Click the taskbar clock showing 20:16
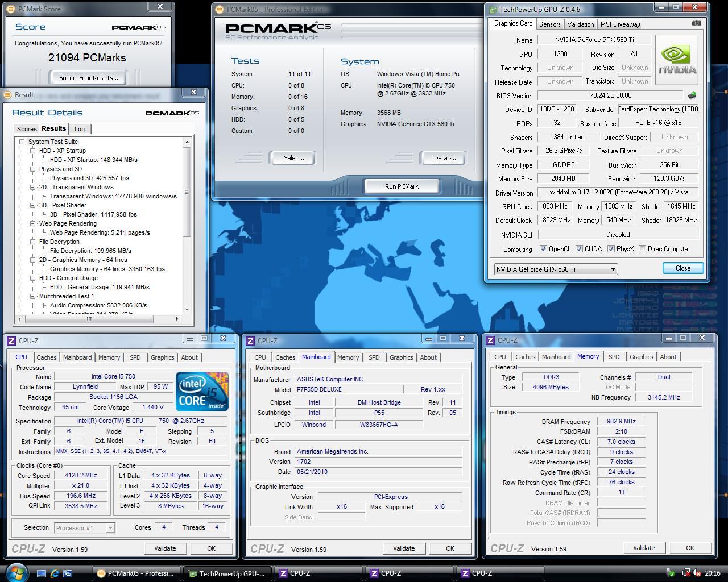This screenshot has height=582, width=728. (712, 573)
